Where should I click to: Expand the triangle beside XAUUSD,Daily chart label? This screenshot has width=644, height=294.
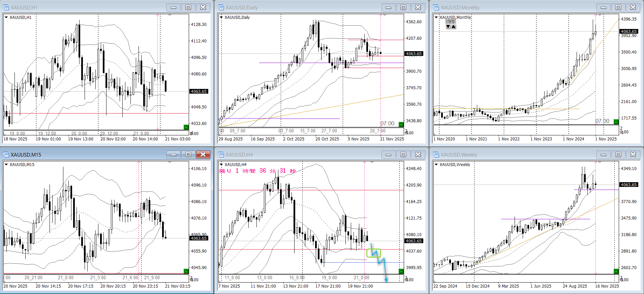221,18
